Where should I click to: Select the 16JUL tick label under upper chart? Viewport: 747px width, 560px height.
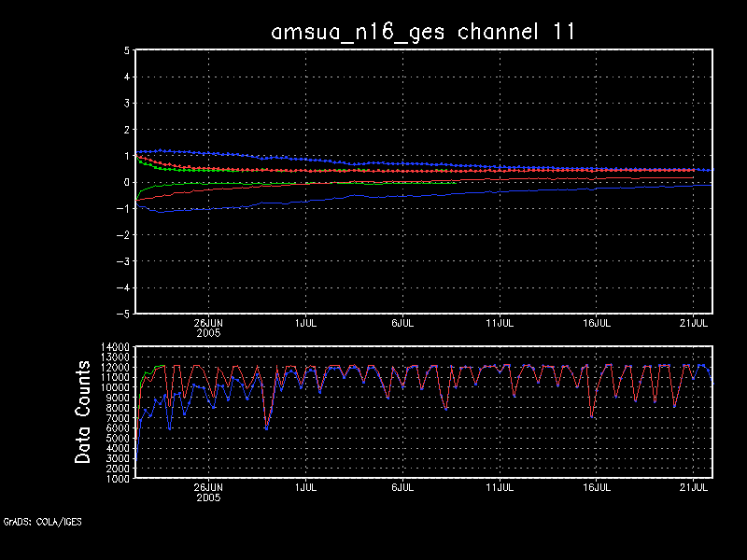coord(597,323)
